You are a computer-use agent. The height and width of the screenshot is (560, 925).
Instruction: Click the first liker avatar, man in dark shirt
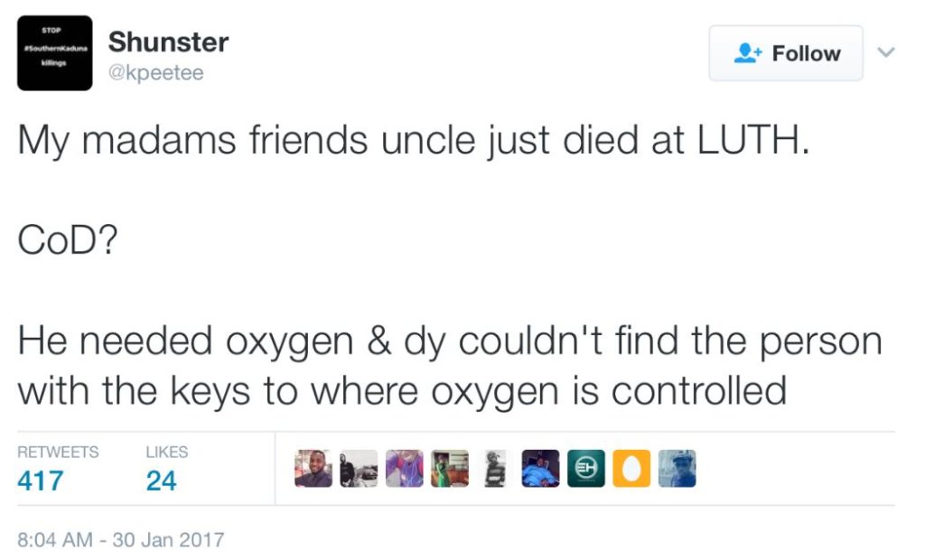313,469
